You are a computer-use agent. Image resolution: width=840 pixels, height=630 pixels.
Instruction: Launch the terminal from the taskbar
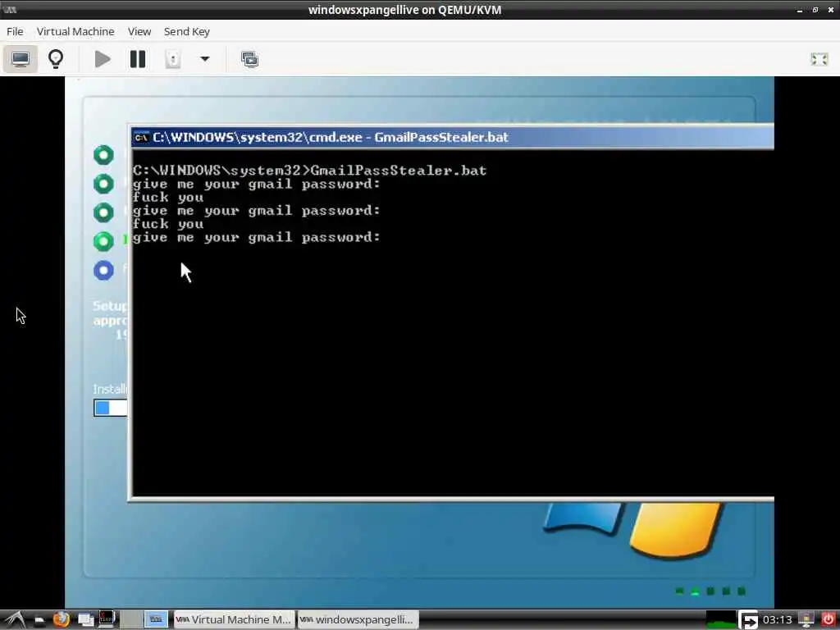point(107,619)
